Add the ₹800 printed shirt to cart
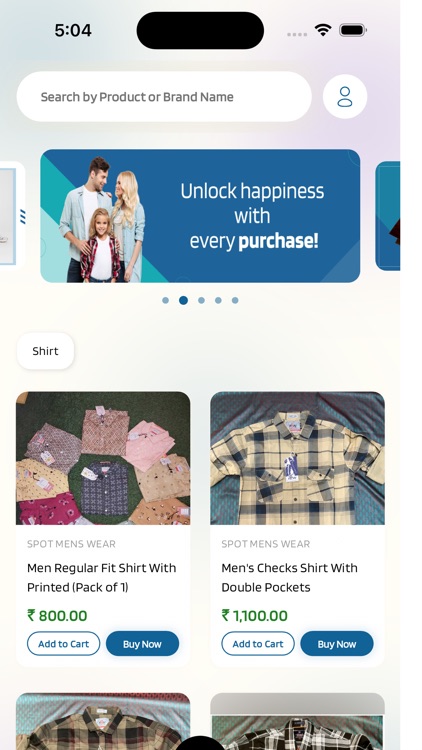Viewport: 422px width, 750px height. coord(64,644)
